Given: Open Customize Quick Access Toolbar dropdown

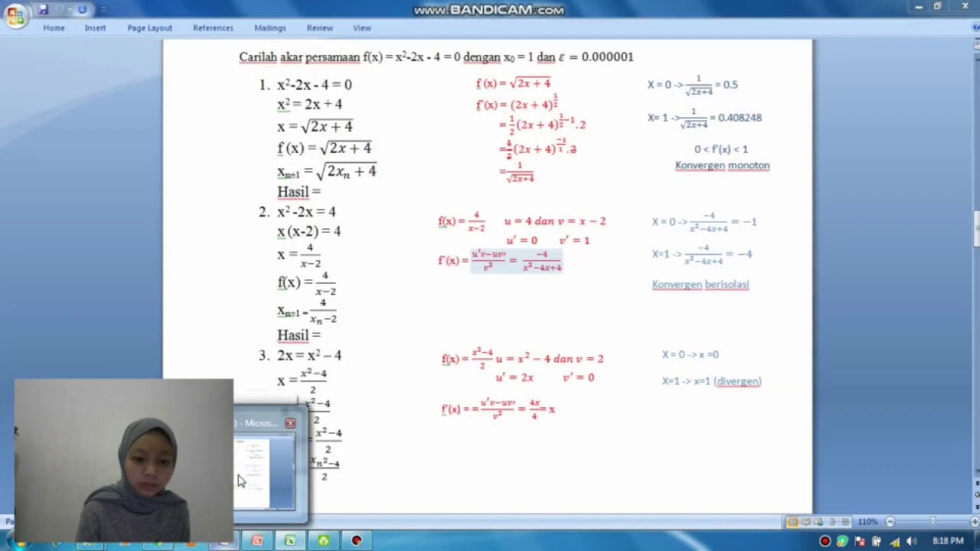Looking at the screenshot, I should click(102, 10).
